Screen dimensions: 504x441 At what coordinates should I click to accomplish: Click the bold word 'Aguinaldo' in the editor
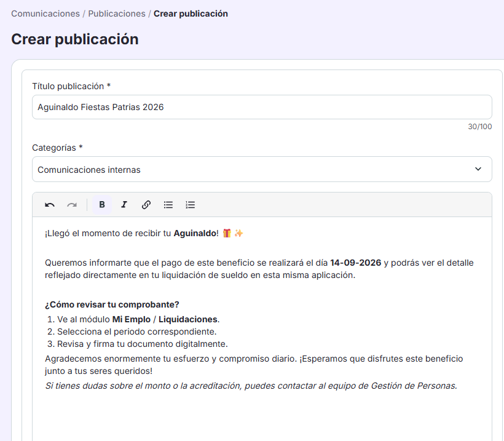point(195,233)
